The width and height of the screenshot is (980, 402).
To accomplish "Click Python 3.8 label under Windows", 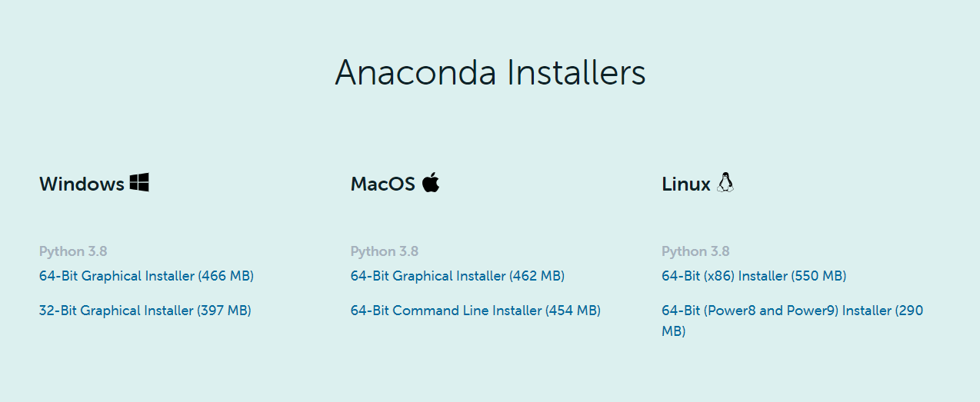I will click(73, 251).
